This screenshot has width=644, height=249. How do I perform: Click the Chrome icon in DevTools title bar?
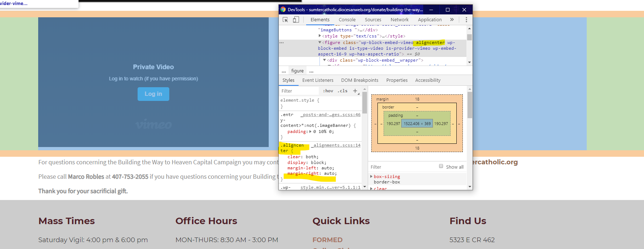pos(283,10)
